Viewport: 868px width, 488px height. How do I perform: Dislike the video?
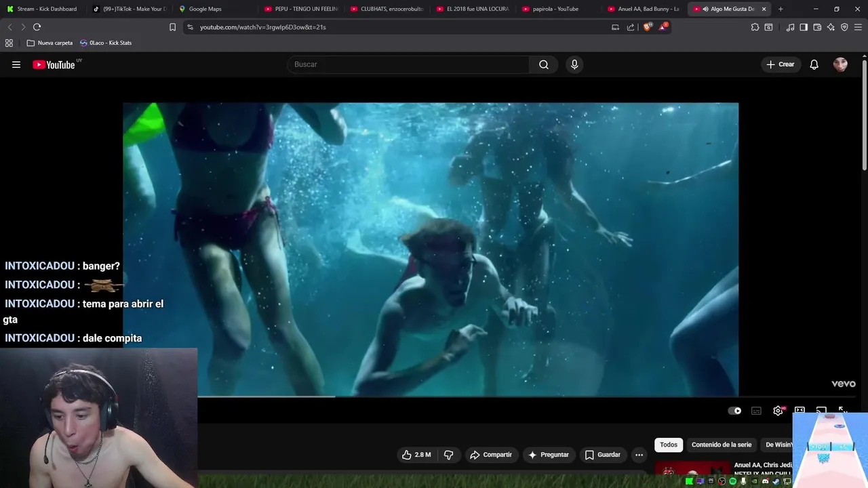(x=448, y=455)
